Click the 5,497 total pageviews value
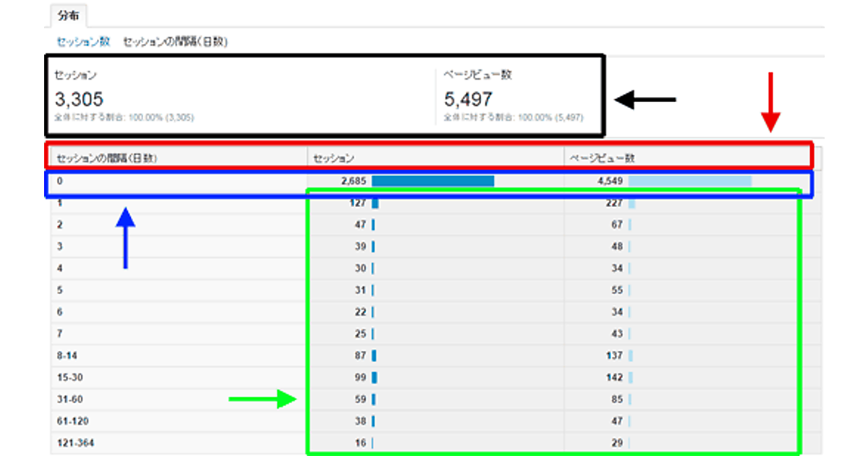 (467, 99)
